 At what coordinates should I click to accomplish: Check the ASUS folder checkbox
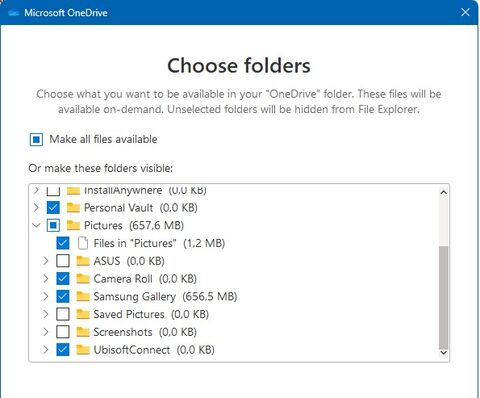click(63, 261)
